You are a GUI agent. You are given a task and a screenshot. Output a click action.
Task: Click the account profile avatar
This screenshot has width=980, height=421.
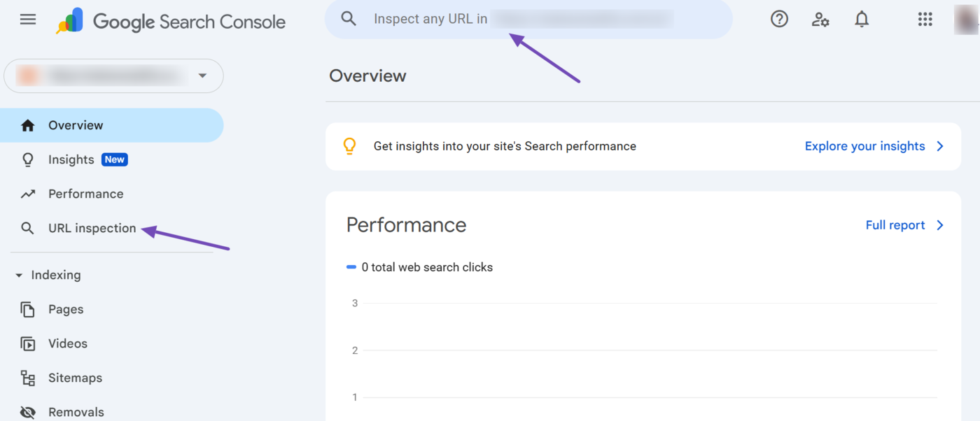pos(966,20)
